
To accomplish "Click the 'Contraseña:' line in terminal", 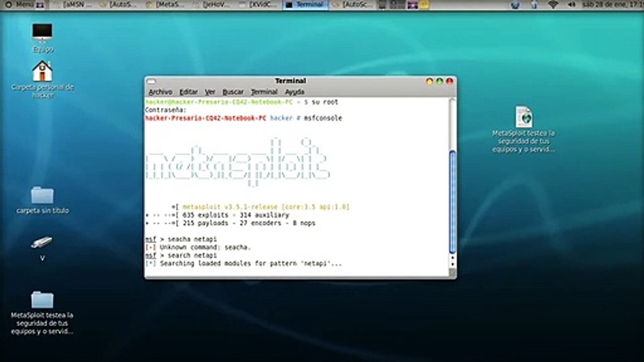I will tap(166, 110).
